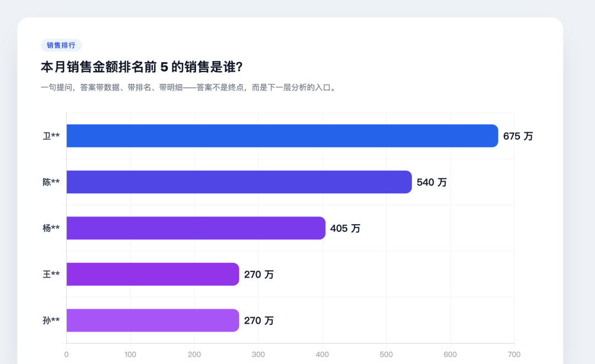Select the 卫** blue bar
The image size is (595, 364).
click(282, 135)
